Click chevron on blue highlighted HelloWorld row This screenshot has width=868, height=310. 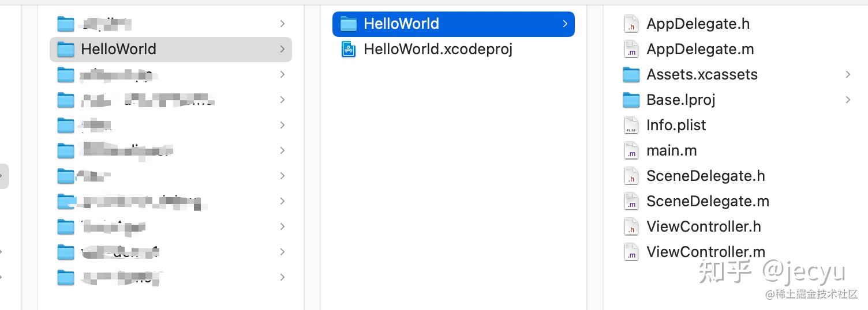(x=565, y=24)
